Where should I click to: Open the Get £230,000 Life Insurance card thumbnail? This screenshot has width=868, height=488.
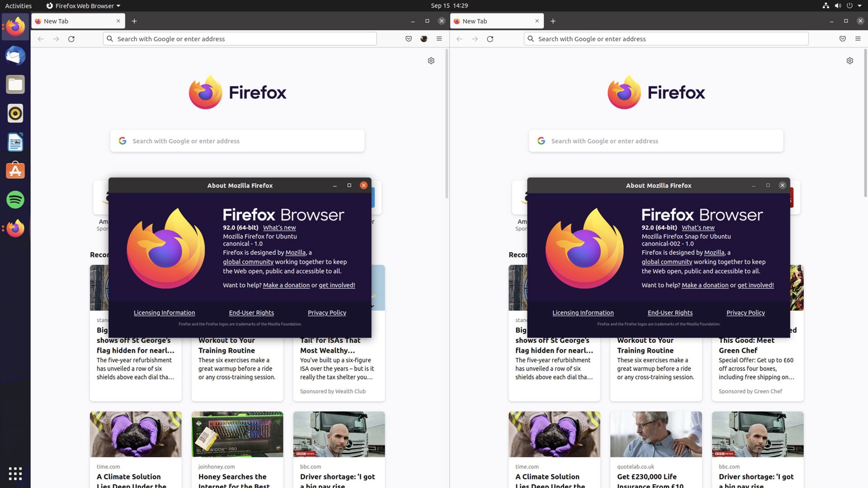point(656,434)
